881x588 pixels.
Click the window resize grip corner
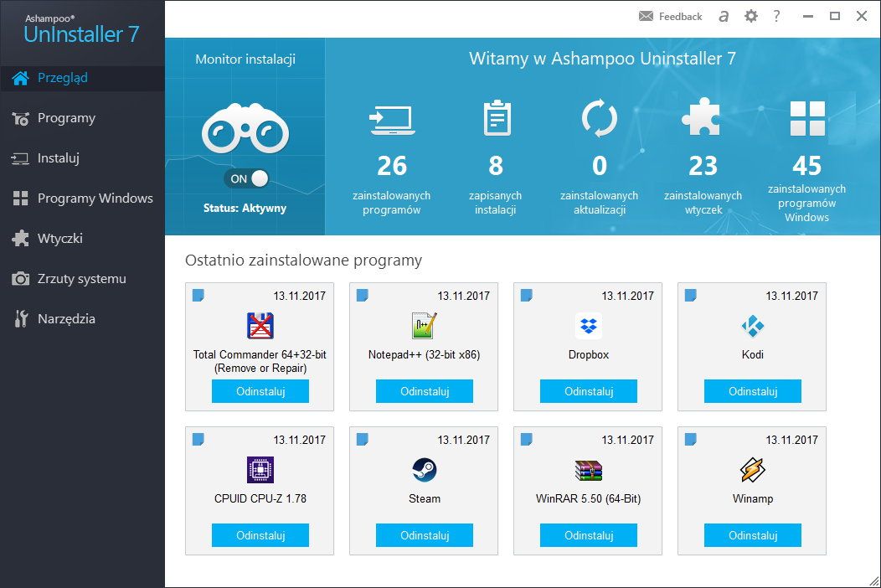pyautogui.click(x=874, y=581)
